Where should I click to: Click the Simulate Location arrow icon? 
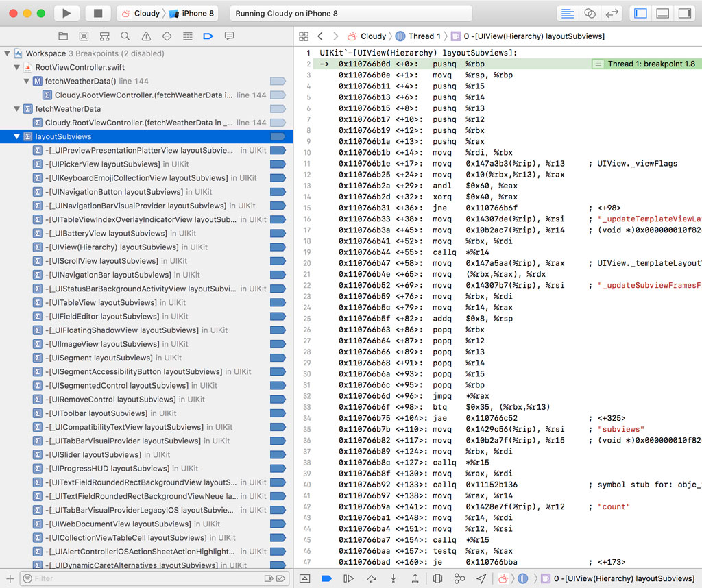(x=481, y=578)
